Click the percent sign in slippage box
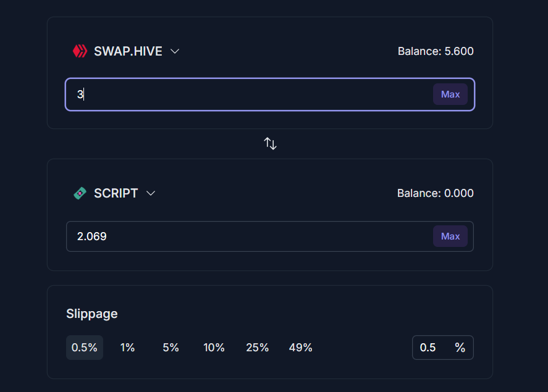548x392 pixels. [x=460, y=348]
